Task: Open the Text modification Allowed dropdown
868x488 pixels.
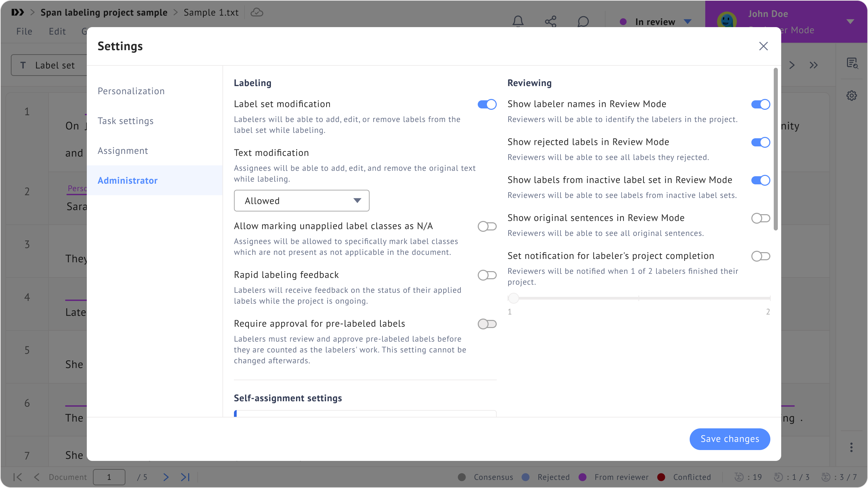Action: (x=301, y=201)
